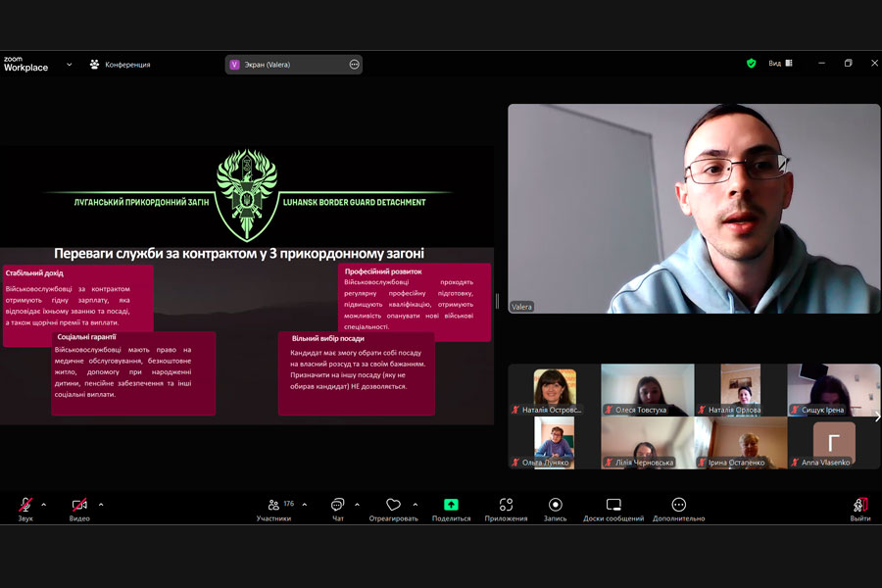Start recording with Запись button
This screenshot has width=882, height=588.
556,509
